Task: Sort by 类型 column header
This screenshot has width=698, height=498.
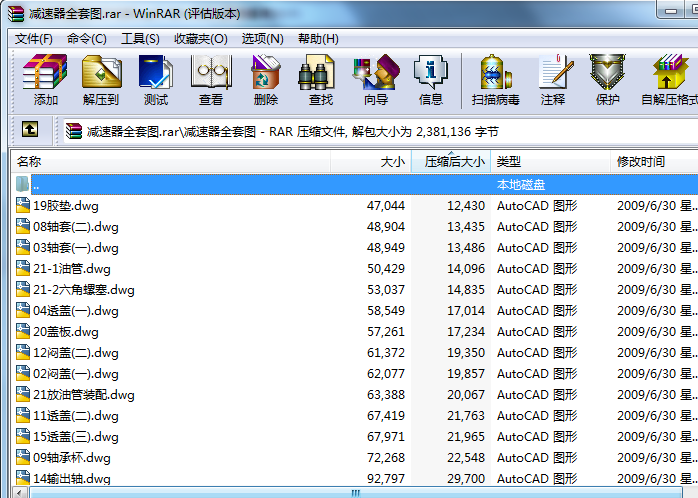Action: 550,162
